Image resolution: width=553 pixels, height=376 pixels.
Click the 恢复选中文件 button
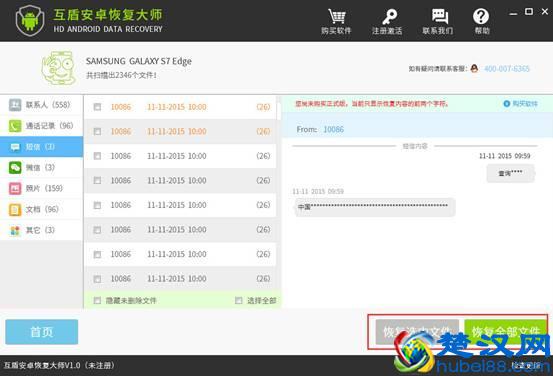point(417,332)
